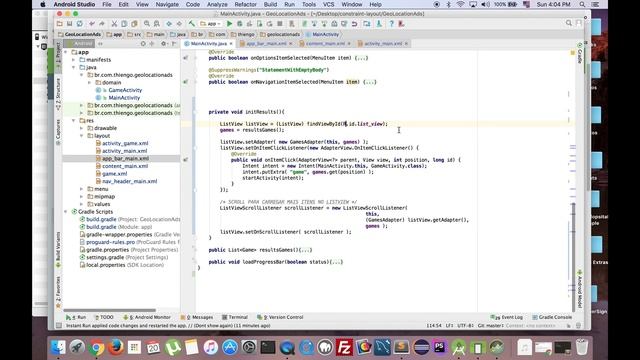Open settings.gradle in Gradle Scripts
This screenshot has height=360, width=640.
104,258
